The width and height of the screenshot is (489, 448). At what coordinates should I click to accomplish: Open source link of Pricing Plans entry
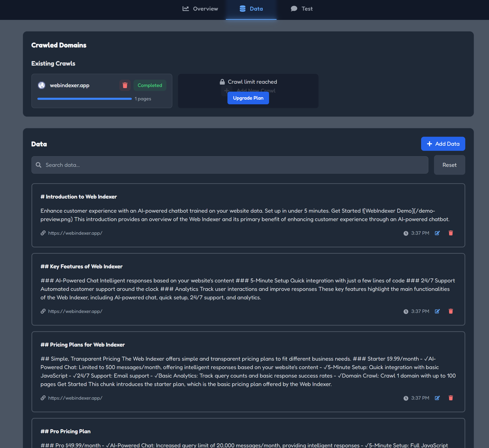[x=75, y=398]
